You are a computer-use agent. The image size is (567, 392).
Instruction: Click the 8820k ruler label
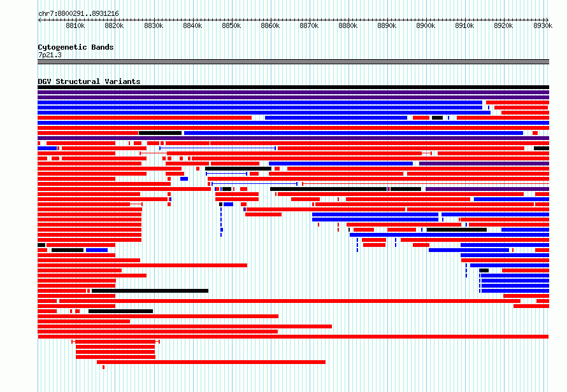(x=114, y=25)
